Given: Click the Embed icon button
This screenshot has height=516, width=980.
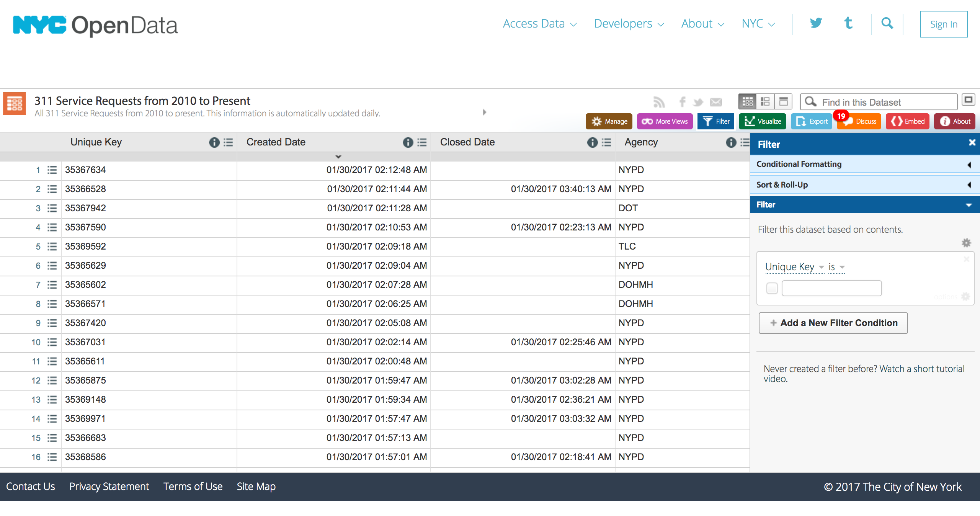Looking at the screenshot, I should pos(907,121).
